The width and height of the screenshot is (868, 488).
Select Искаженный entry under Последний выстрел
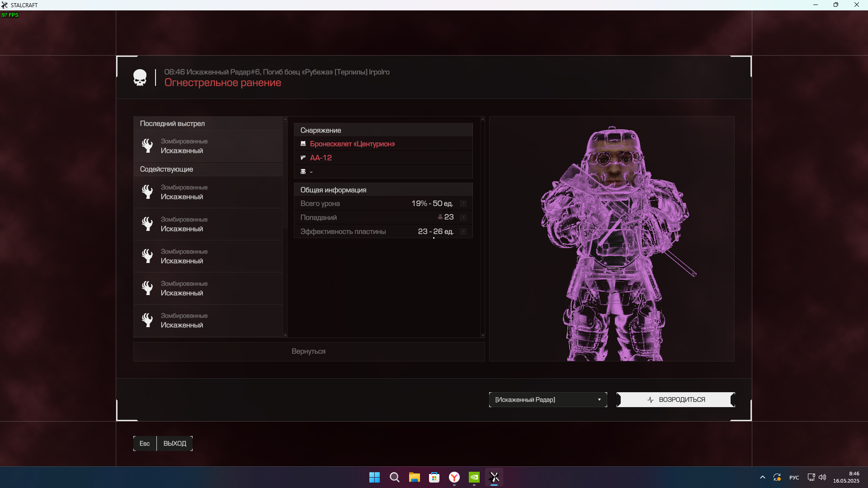(x=208, y=146)
